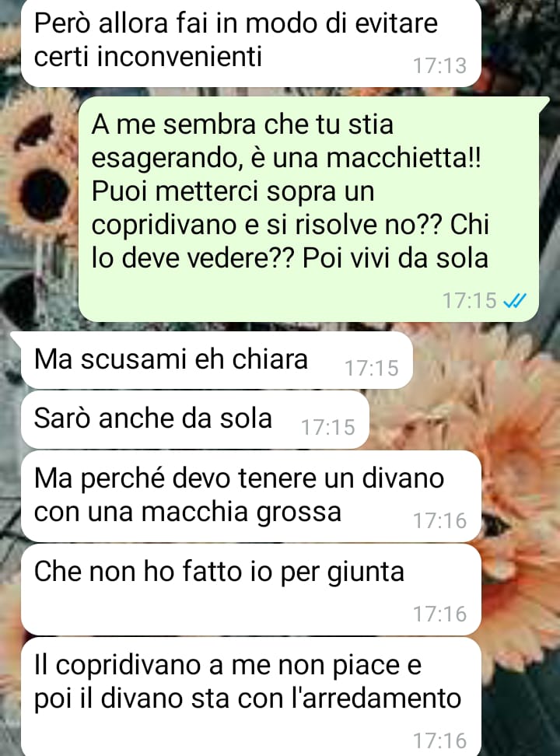Click the 17:16 timestamp under 'per giunta'
Viewport: 560px width, 756px height.
pyautogui.click(x=439, y=614)
